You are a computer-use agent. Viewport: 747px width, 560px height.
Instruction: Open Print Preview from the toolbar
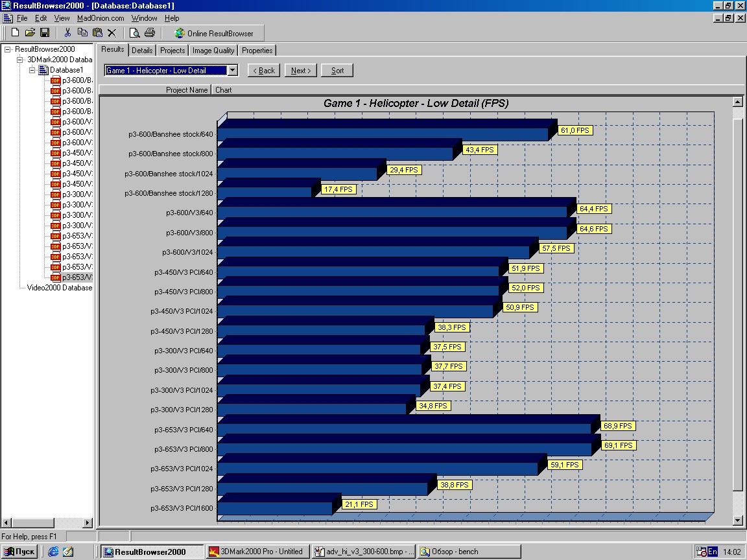pos(135,33)
